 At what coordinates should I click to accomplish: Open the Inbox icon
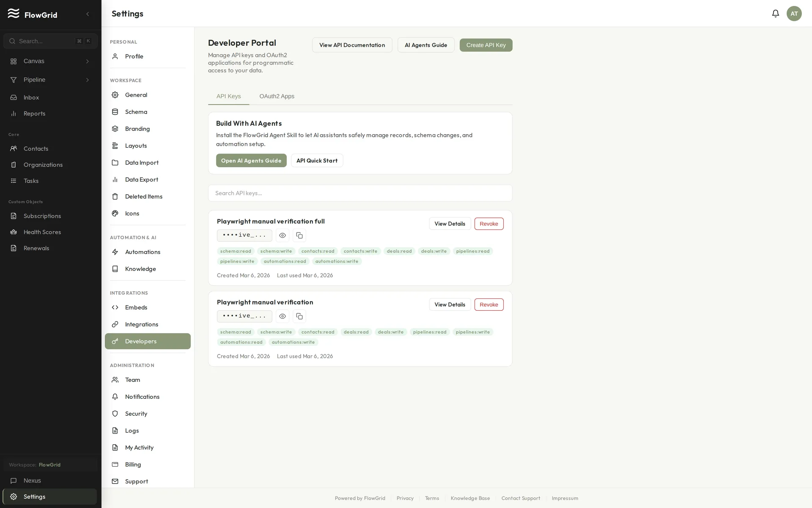(x=14, y=97)
